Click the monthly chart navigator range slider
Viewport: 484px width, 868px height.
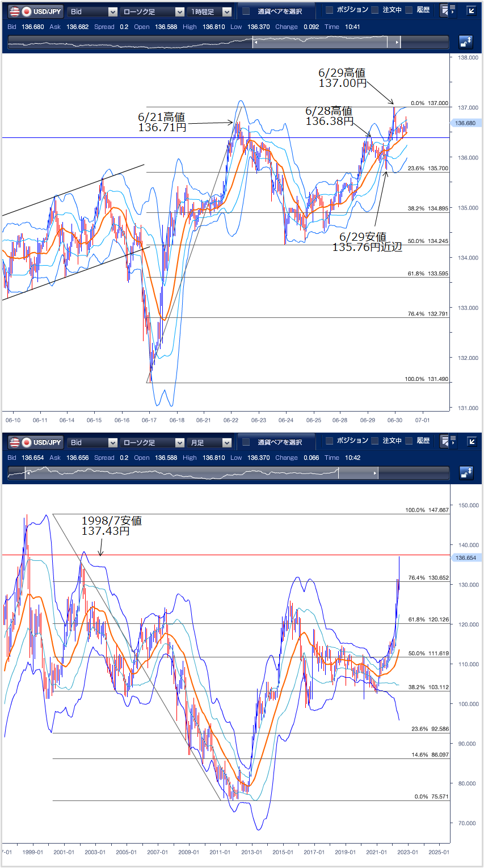click(201, 473)
